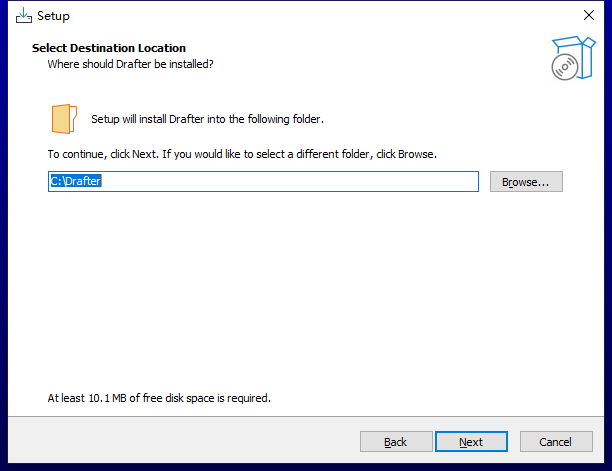This screenshot has width=612, height=471.
Task: Cancel the Drafter installation
Action: (x=556, y=442)
